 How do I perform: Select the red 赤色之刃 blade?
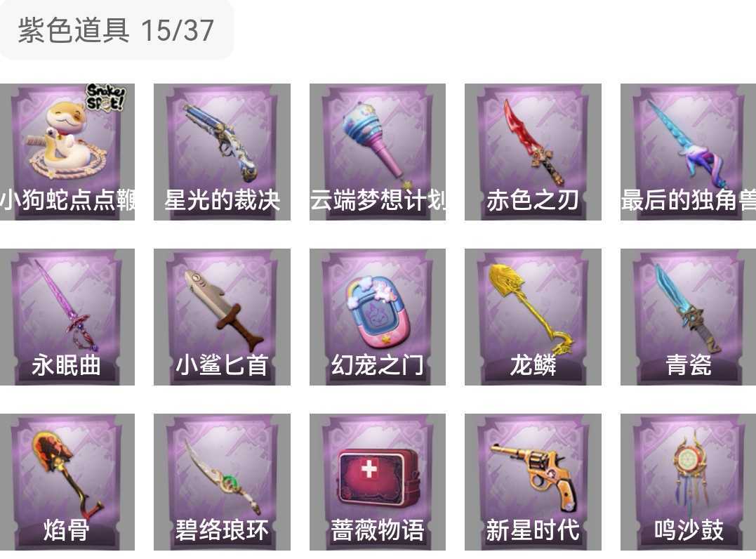(x=533, y=152)
